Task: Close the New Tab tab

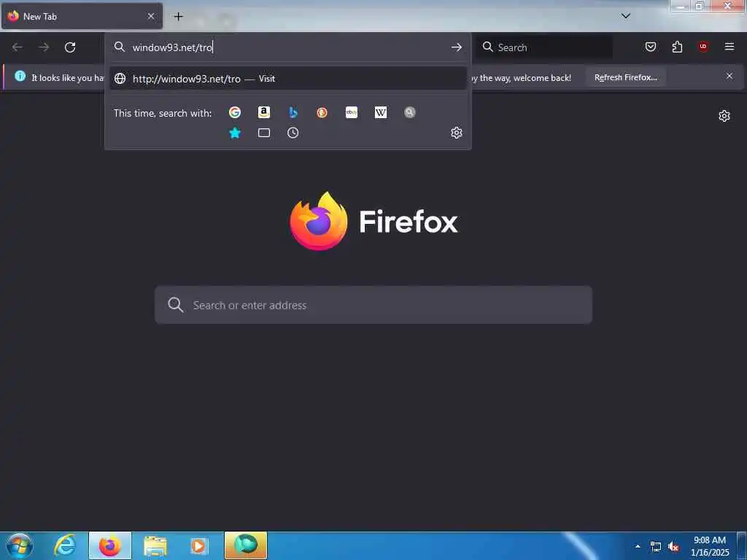Action: (x=151, y=16)
